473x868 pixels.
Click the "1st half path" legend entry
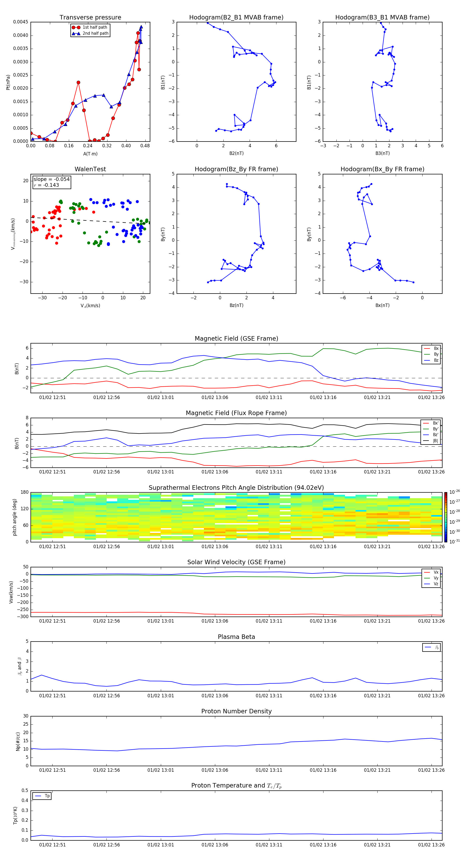point(90,27)
